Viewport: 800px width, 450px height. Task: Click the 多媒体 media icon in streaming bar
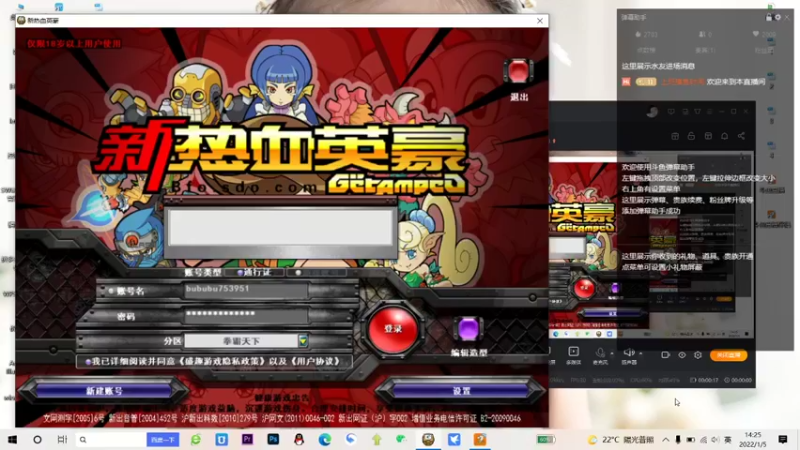coord(573,352)
